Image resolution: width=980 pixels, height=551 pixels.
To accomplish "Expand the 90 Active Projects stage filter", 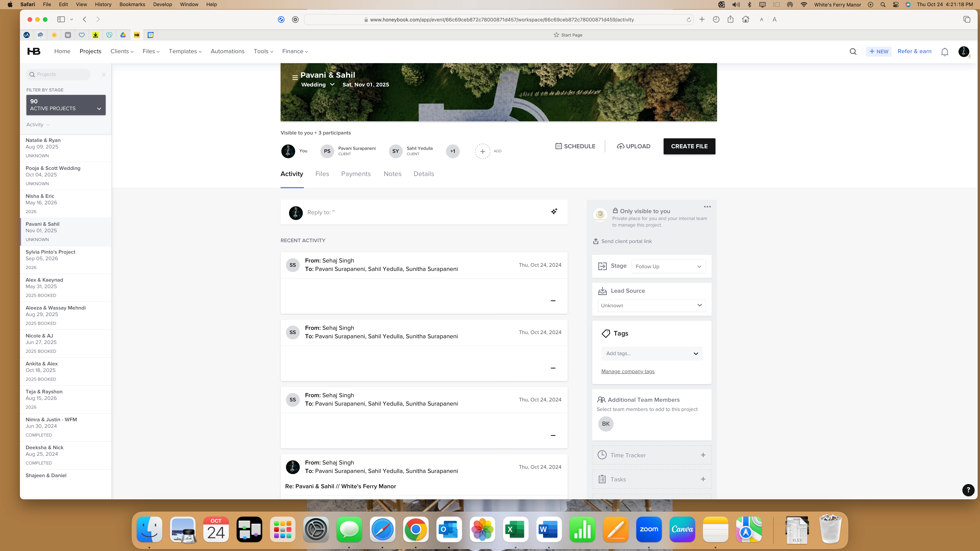I will coord(66,105).
